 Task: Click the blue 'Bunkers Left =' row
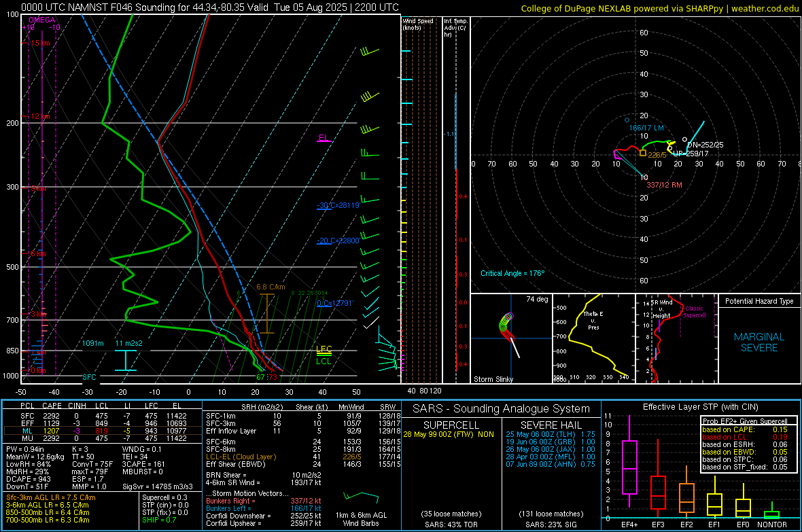264,508
